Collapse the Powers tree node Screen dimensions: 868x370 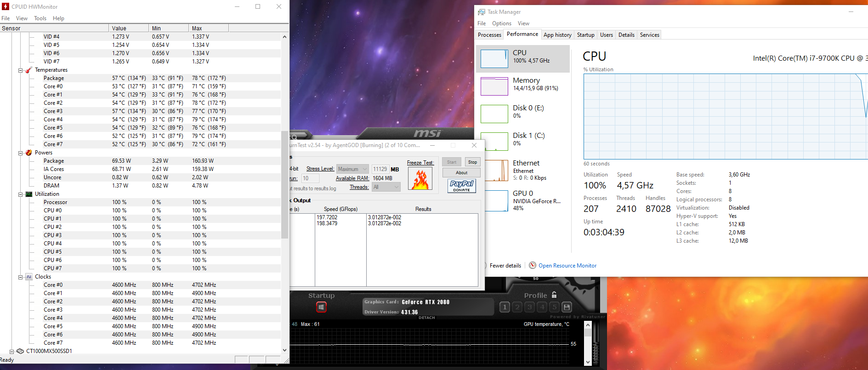point(20,153)
